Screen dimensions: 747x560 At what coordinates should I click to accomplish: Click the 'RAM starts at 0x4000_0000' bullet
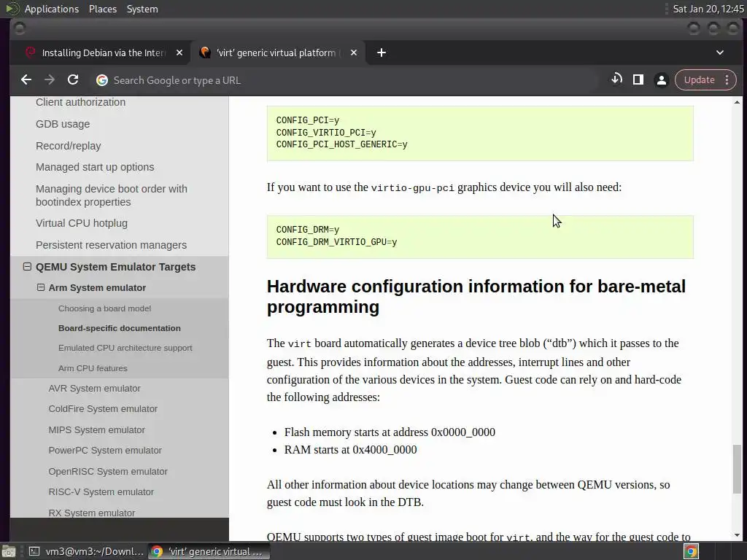click(351, 450)
